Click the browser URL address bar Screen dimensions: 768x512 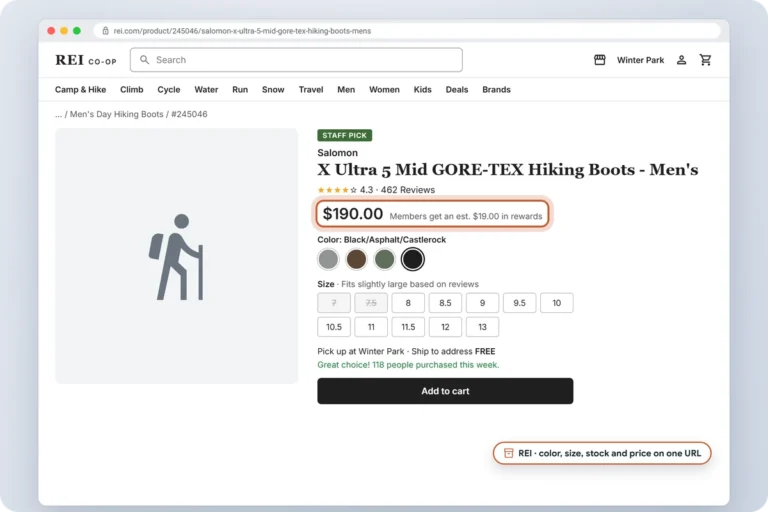(x=407, y=31)
